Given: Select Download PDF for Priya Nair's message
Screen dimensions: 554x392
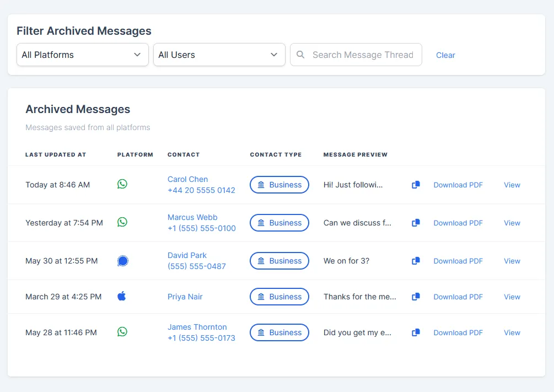Looking at the screenshot, I should 458,297.
